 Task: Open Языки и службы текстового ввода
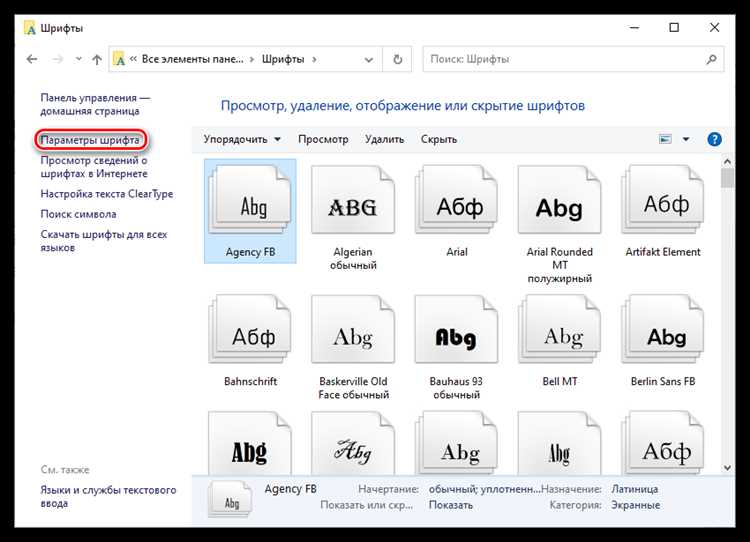[x=108, y=497]
